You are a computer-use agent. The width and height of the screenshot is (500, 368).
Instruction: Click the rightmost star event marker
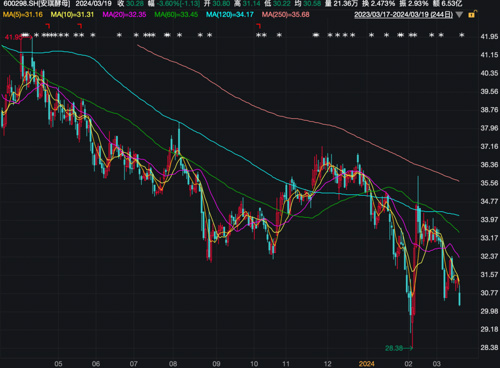click(x=461, y=35)
